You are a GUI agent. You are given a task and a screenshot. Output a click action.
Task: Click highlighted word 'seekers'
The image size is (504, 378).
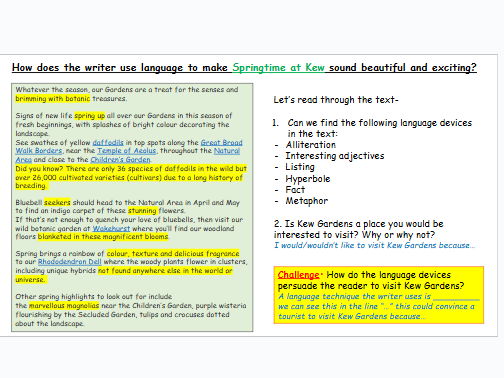[x=57, y=202]
